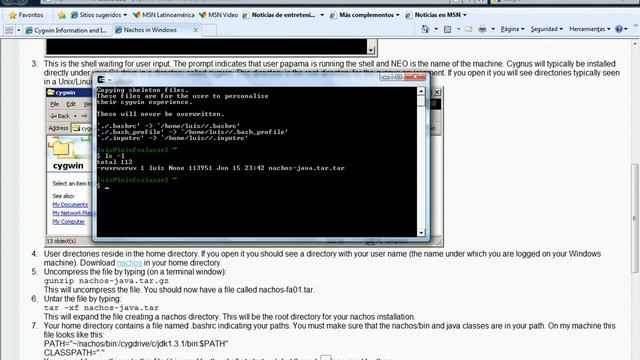Open Noticias de entretenimiento feed

click(279, 15)
